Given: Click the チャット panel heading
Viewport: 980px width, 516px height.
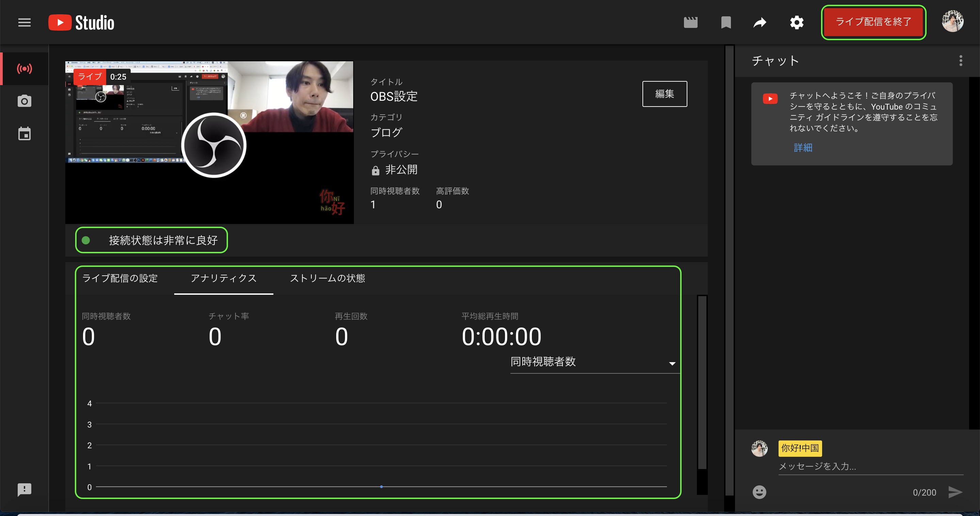Looking at the screenshot, I should [x=775, y=61].
